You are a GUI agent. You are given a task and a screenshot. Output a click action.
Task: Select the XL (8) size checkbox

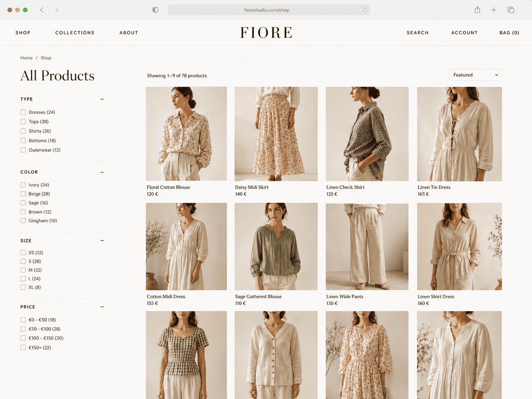click(x=23, y=287)
